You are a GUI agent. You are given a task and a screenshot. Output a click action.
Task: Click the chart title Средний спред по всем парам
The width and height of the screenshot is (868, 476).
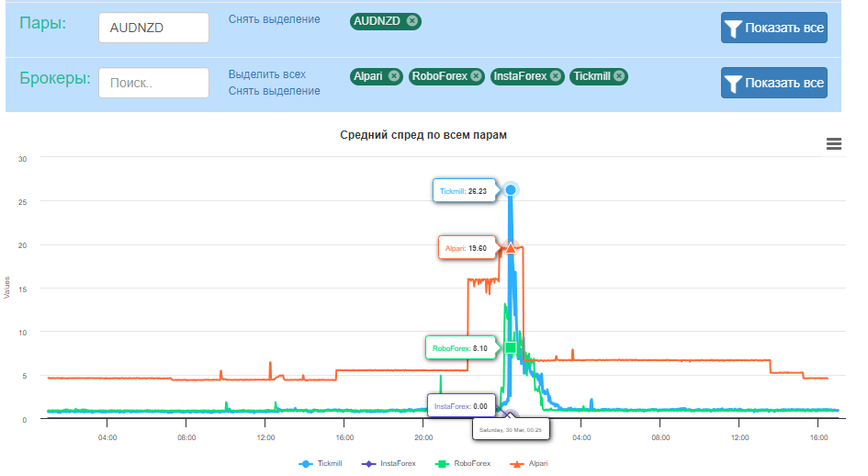423,135
